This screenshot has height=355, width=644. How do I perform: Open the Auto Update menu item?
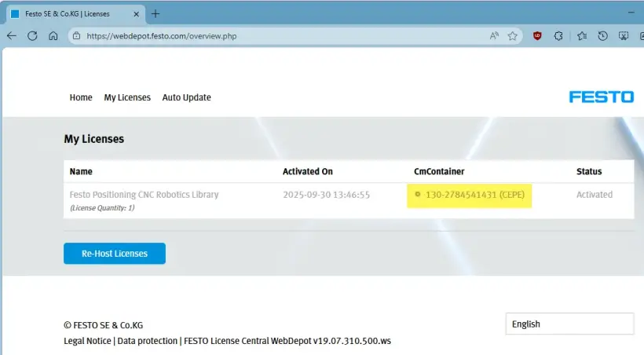[186, 97]
